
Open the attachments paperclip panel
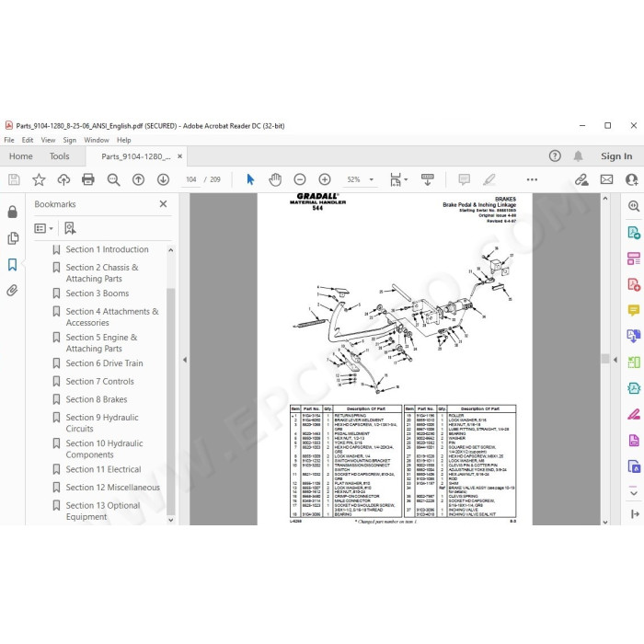tap(13, 291)
